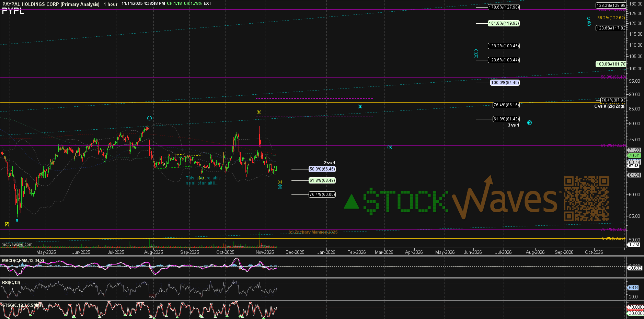Click the 100.0%(94.40) Fibonacci target label
This screenshot has width=644, height=319.
click(505, 83)
